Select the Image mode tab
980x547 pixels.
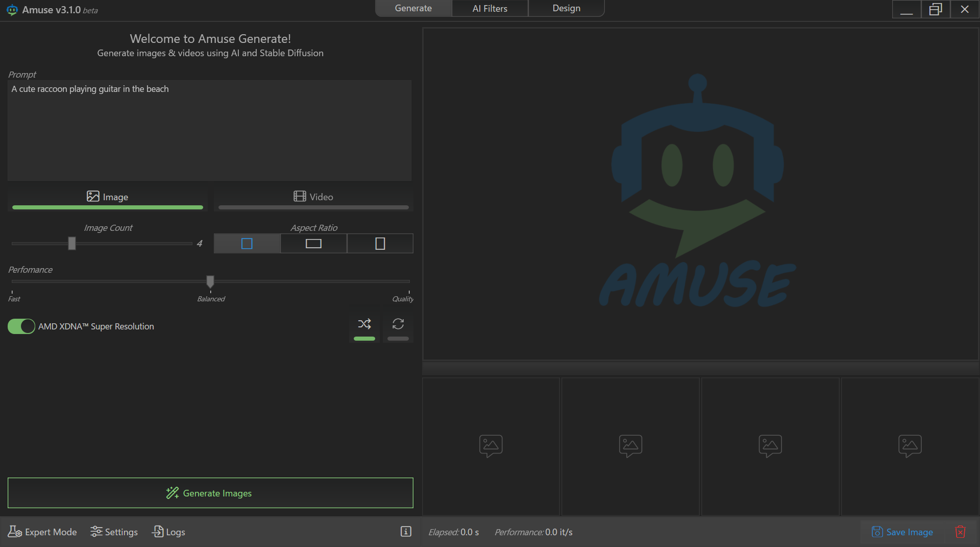click(x=108, y=198)
